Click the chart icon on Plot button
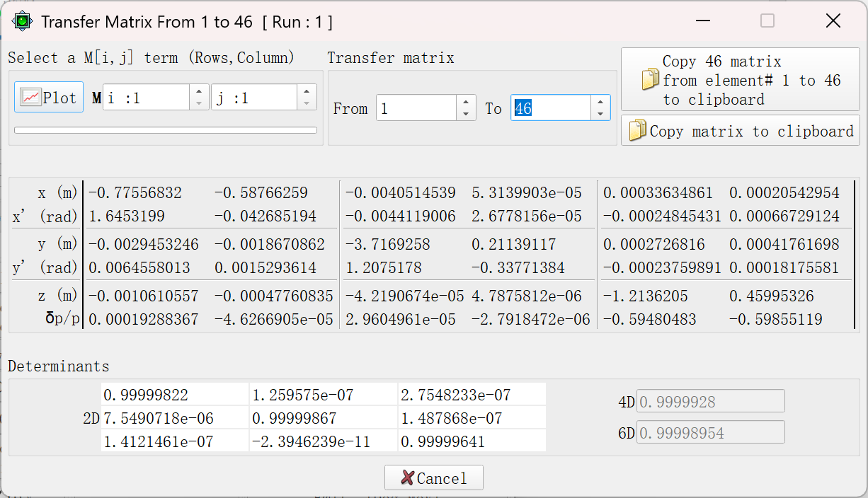This screenshot has height=498, width=868. click(31, 98)
